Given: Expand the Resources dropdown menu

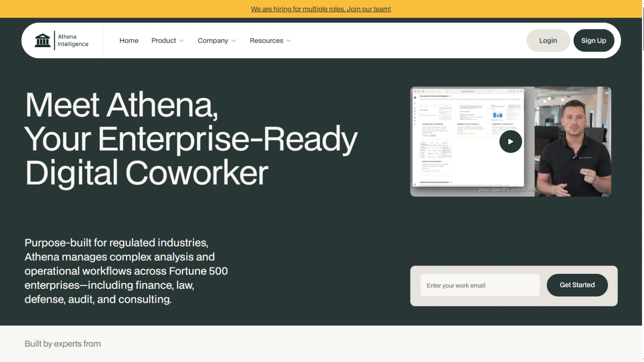Looking at the screenshot, I should (x=270, y=41).
